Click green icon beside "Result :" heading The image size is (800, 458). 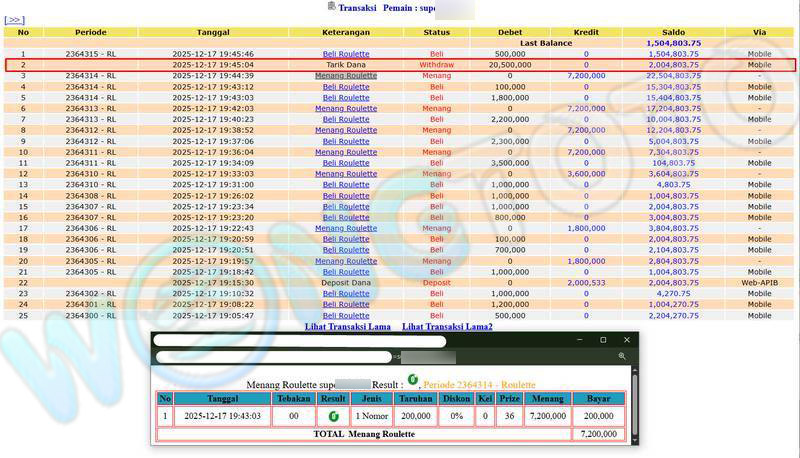(413, 380)
